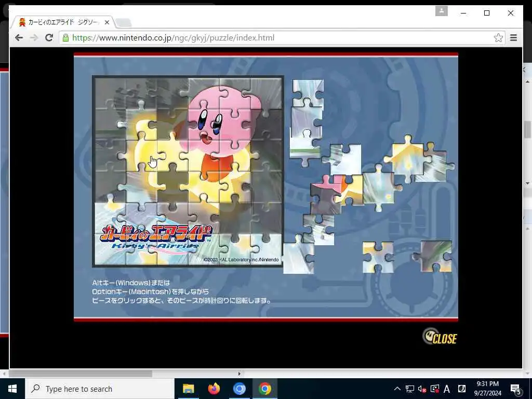Select the Kirby Air Ride puzzle tab

63,22
